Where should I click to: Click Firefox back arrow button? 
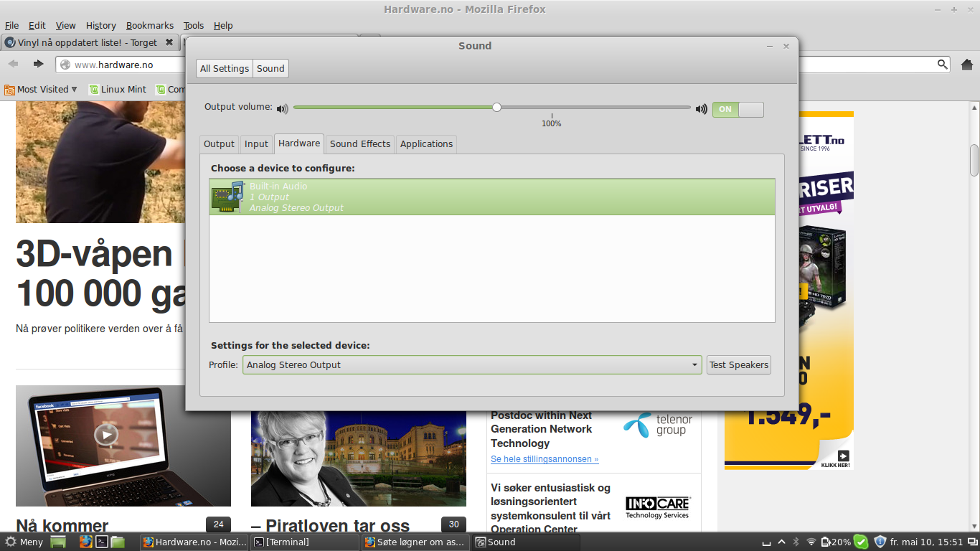pos(14,65)
